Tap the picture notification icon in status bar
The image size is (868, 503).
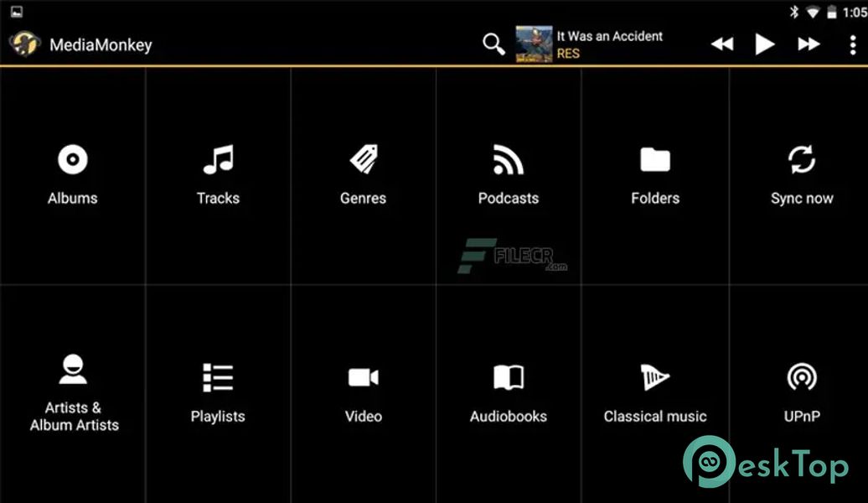click(17, 11)
